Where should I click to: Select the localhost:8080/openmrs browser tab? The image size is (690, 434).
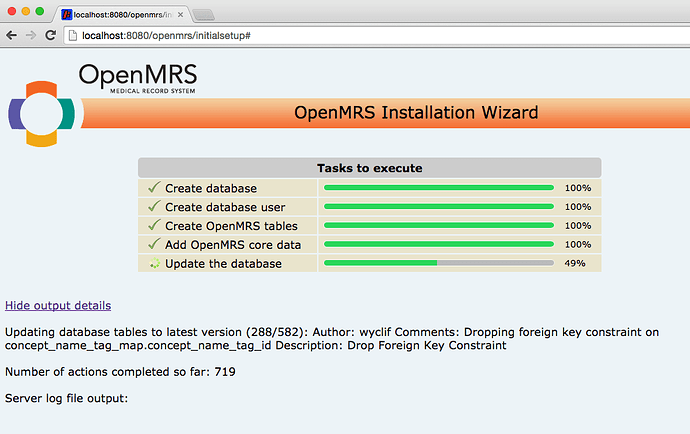point(123,15)
